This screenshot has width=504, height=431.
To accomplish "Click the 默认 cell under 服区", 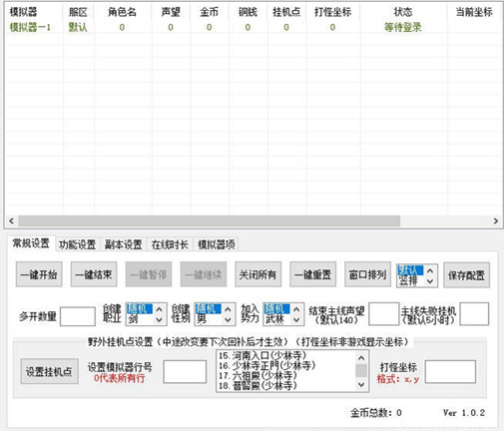I will click(x=78, y=27).
